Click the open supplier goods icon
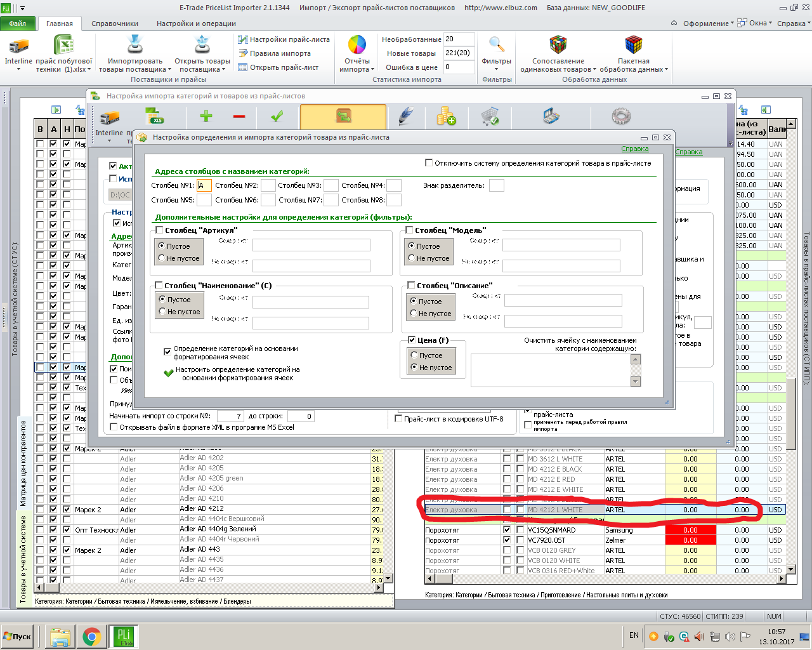Viewport: 812px width, 650px height. click(x=202, y=45)
